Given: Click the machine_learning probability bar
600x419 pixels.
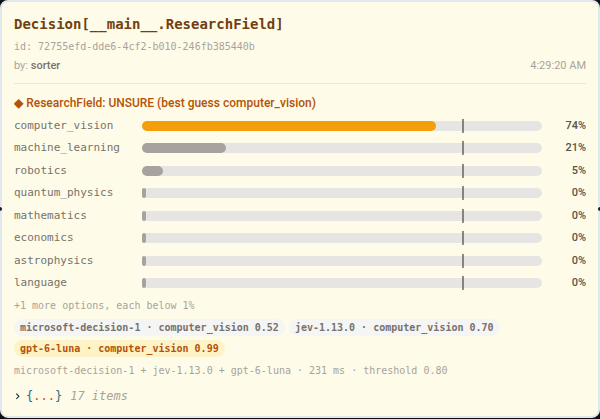Looking at the screenshot, I should 342,148.
